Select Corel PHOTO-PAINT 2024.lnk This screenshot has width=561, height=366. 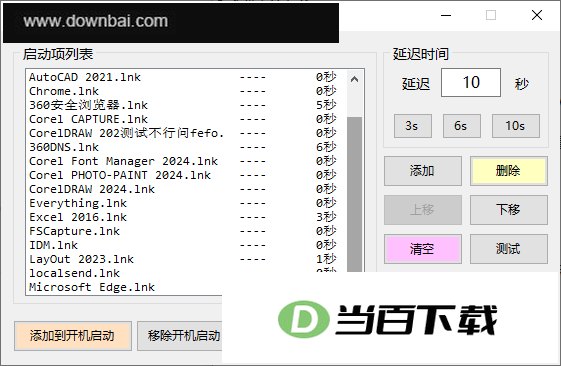pos(186,175)
